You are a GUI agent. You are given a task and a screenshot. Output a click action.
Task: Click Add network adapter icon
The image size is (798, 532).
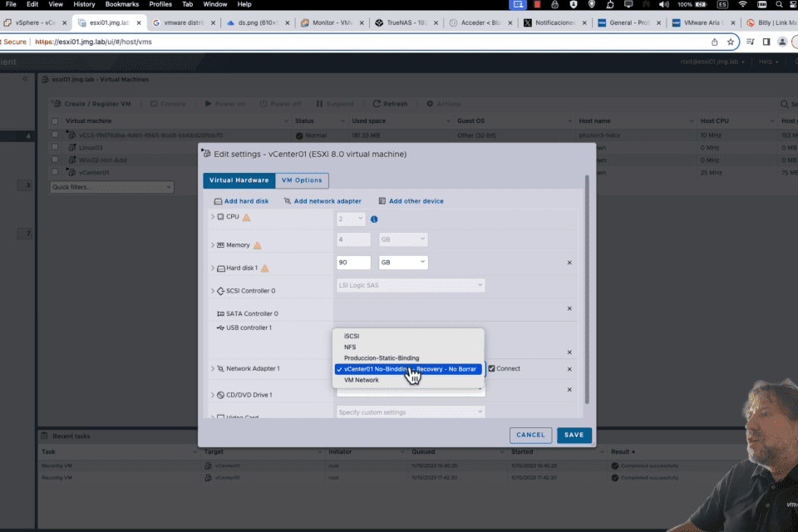coord(287,201)
